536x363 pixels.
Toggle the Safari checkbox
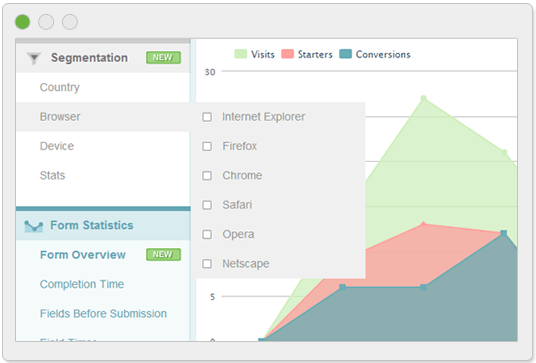pos(207,205)
